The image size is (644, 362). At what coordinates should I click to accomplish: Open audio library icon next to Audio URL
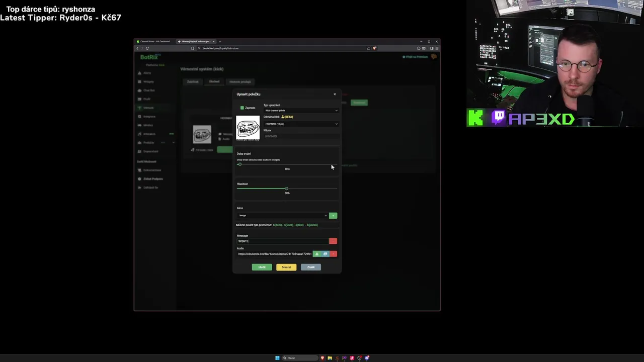click(x=325, y=254)
